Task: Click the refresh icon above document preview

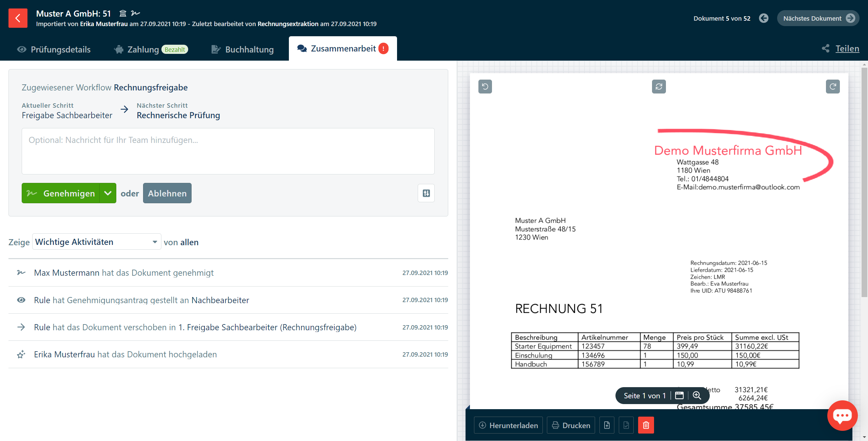Action: 658,87
